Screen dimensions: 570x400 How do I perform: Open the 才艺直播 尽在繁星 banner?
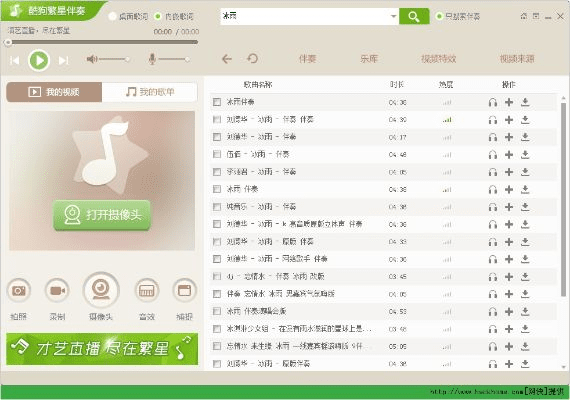coord(102,349)
